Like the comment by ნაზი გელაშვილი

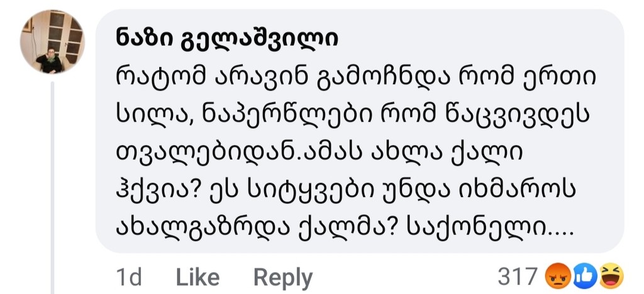pos(197,277)
